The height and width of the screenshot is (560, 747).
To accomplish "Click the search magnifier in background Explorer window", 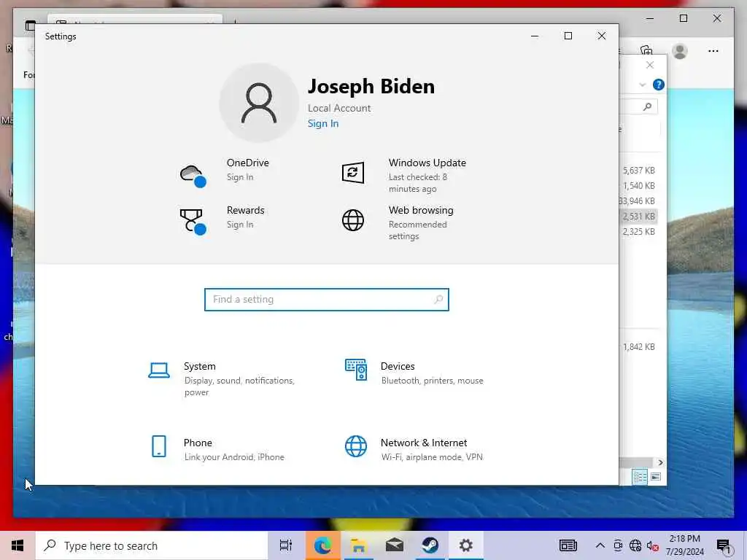I will pos(647,106).
